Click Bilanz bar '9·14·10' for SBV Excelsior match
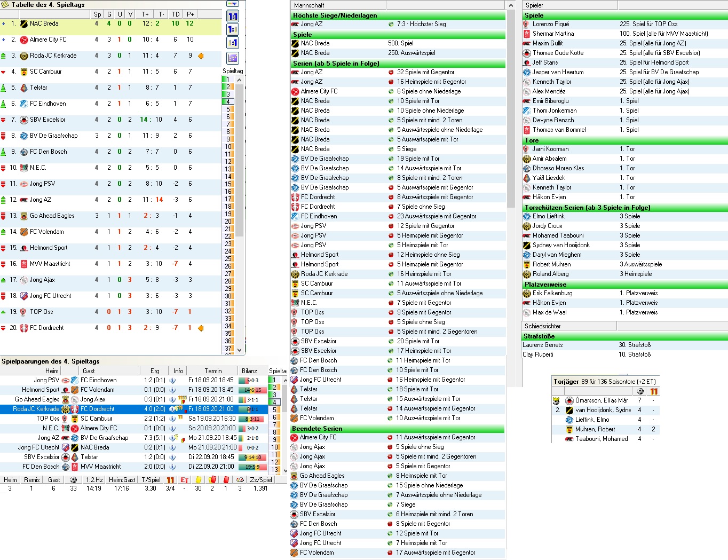Image resolution: width=728 pixels, height=560 pixels. coord(253,458)
